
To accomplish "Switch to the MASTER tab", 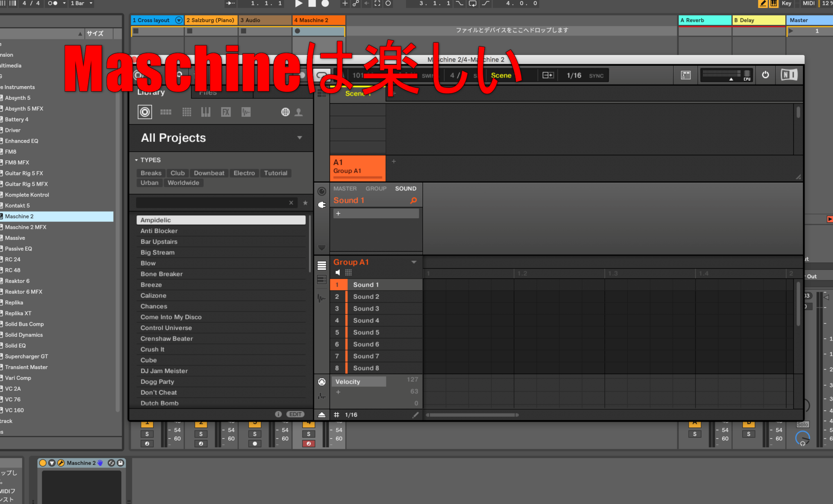I will [x=345, y=189].
